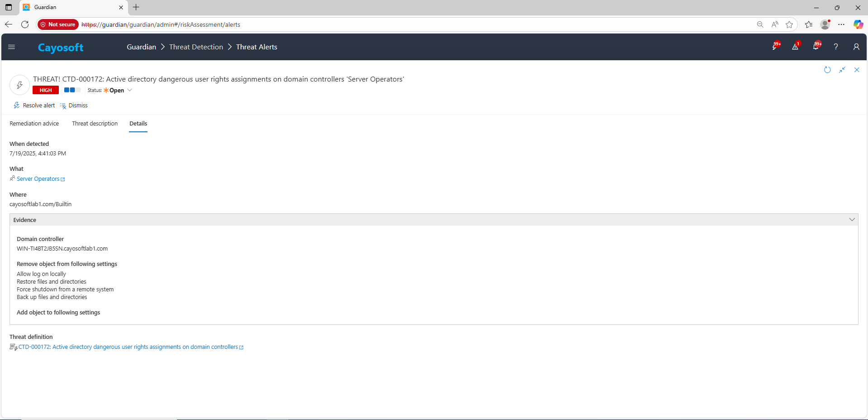Click the Resolve alert button
Screen dimensions: 868x420
coord(34,106)
